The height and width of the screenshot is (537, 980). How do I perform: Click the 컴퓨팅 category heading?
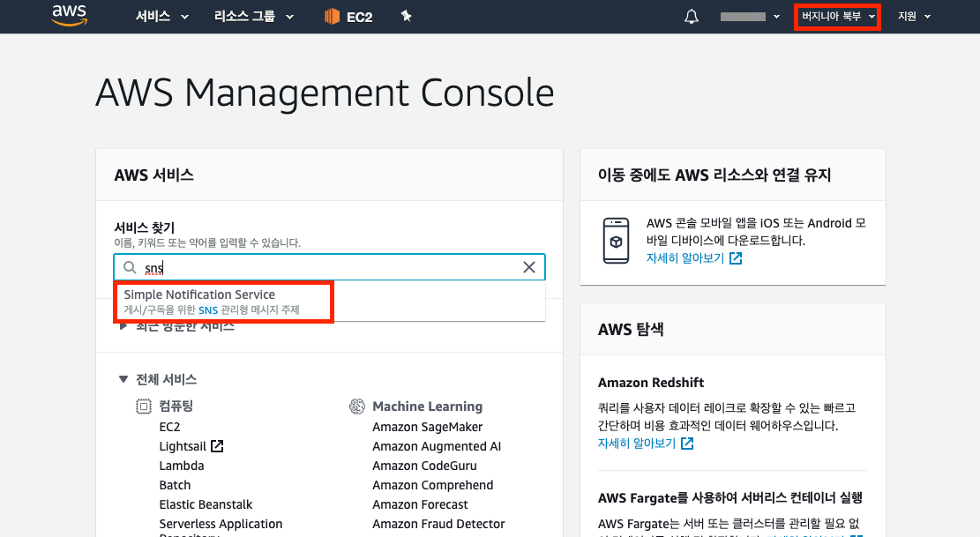click(x=176, y=406)
